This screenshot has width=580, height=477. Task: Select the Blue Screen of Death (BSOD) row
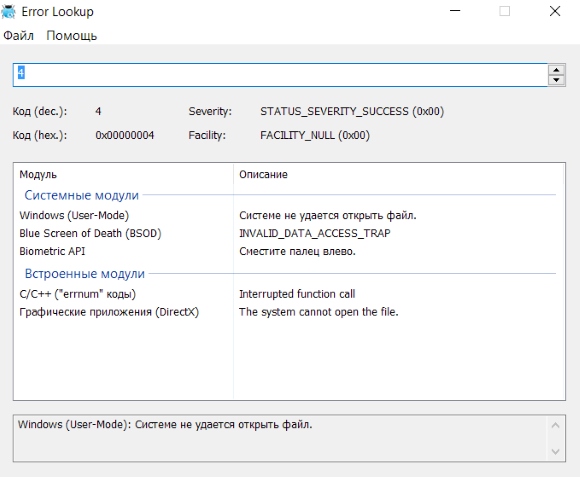[289, 233]
